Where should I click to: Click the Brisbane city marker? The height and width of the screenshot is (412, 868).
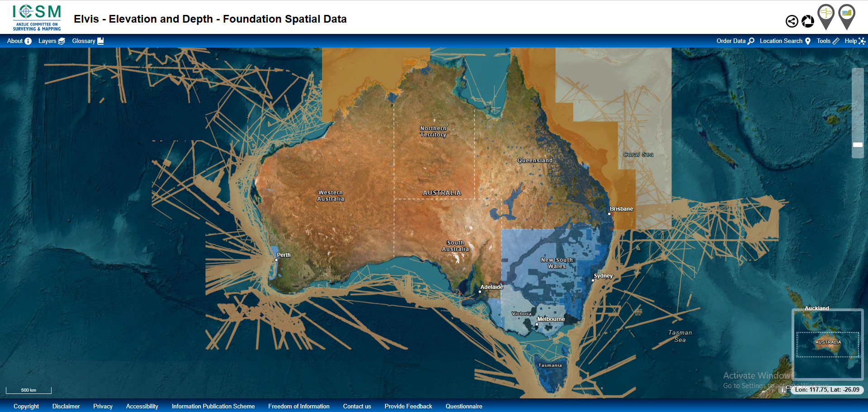tap(609, 214)
